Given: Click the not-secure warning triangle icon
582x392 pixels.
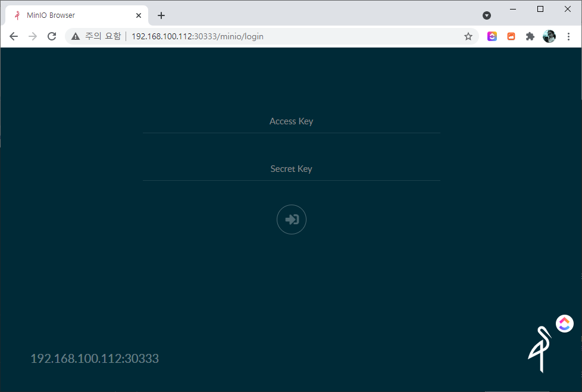Looking at the screenshot, I should [x=76, y=36].
